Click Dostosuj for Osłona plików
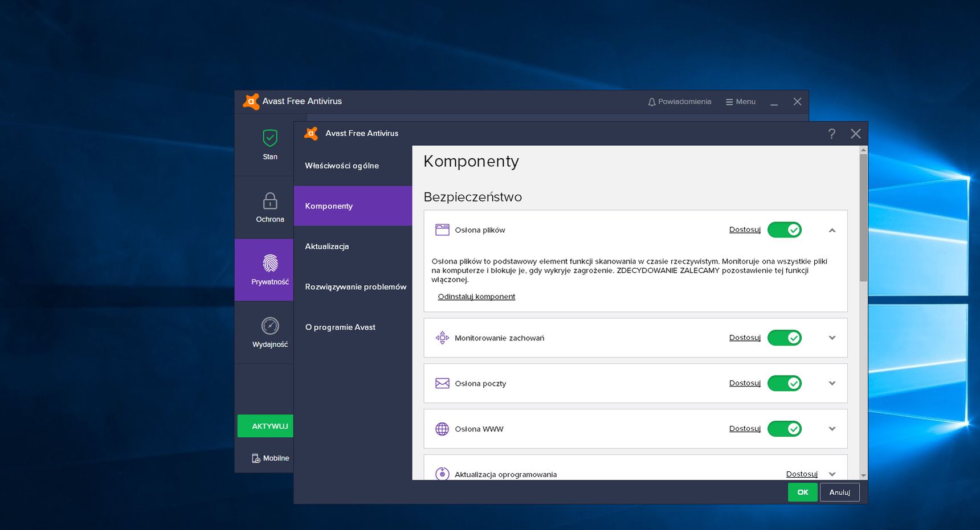Viewport: 980px width, 530px height. [745, 229]
